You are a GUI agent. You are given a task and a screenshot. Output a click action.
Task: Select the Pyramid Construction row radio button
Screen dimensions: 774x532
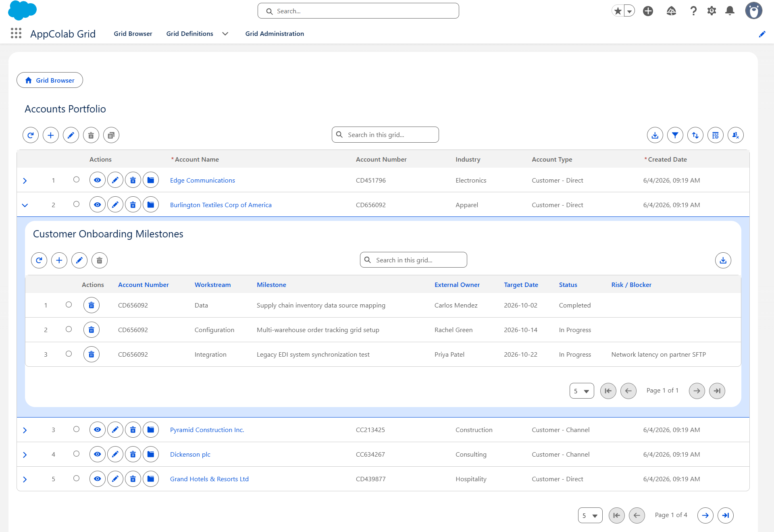[x=77, y=429]
